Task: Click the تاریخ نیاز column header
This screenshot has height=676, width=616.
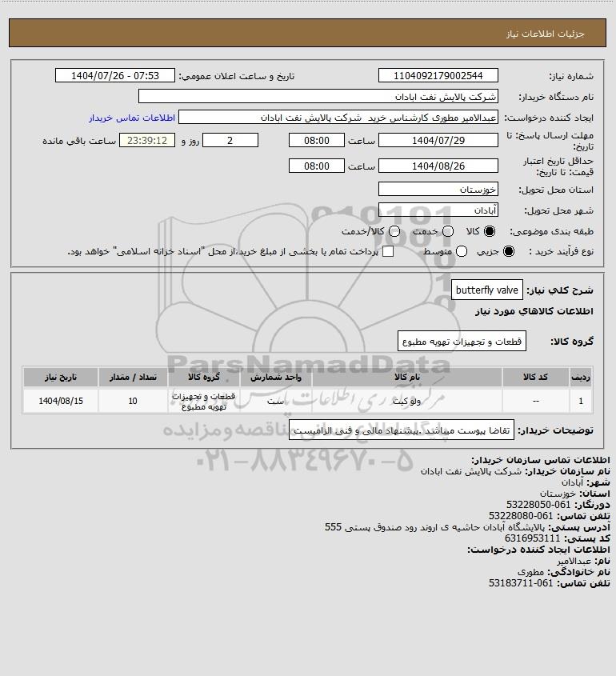Action: click(61, 378)
